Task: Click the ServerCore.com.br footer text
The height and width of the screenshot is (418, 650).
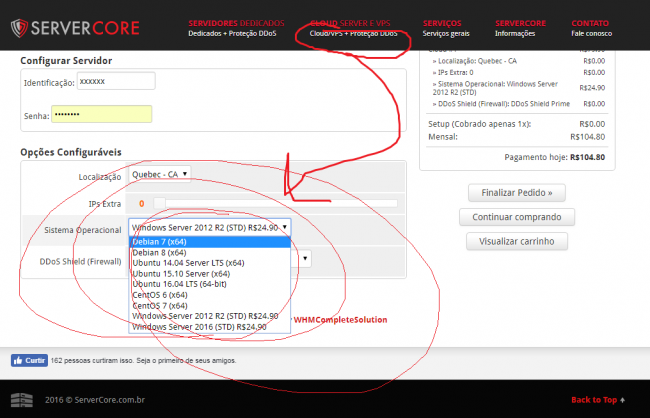Action: click(x=95, y=400)
